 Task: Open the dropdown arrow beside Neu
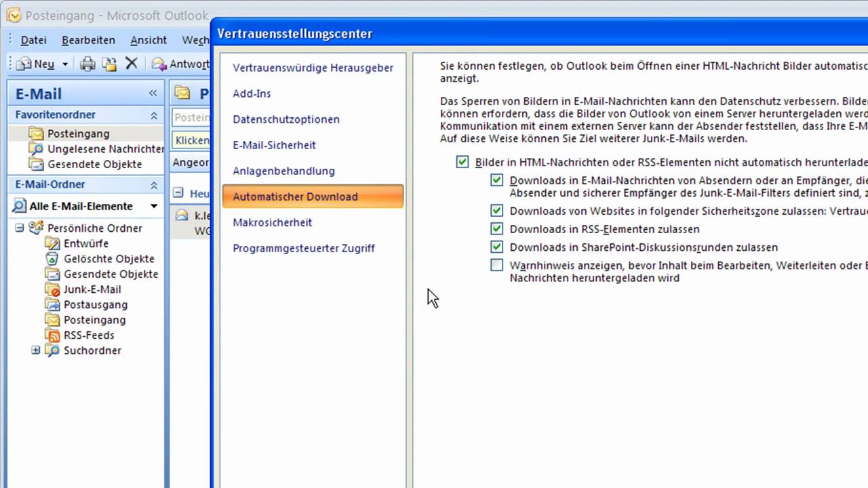[x=65, y=64]
